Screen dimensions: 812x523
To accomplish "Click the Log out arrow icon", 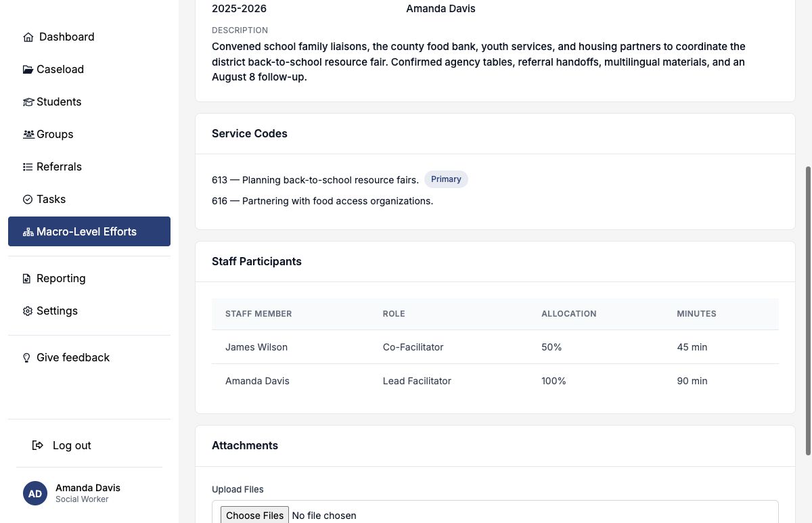I will (x=38, y=445).
